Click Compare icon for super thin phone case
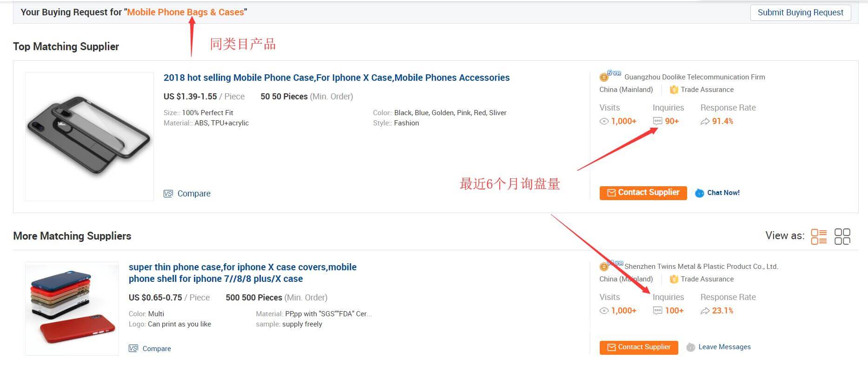Image resolution: width=868 pixels, height=365 pixels. point(133,348)
